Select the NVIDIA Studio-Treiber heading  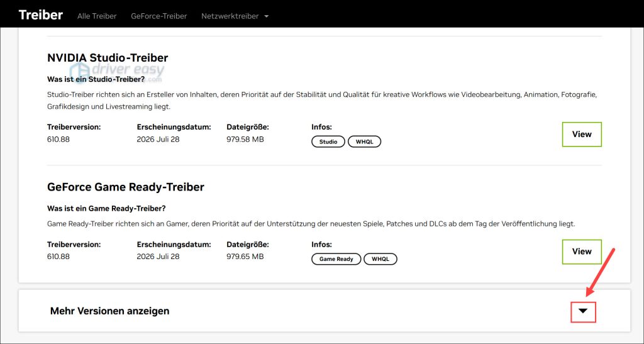pyautogui.click(x=108, y=58)
